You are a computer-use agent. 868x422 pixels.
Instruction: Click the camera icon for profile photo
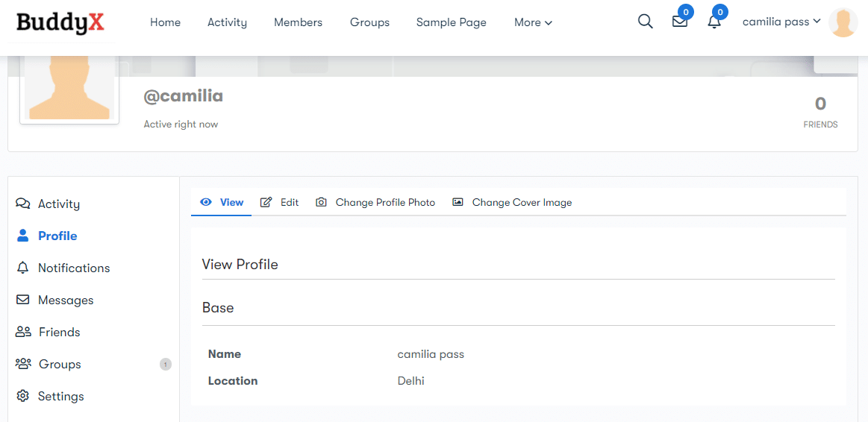click(321, 203)
